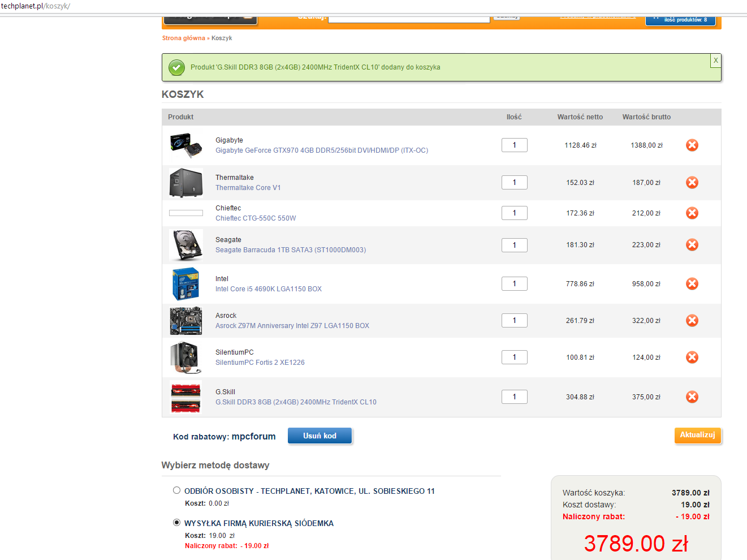
Task: Click the 958,00 zł gross price
Action: [646, 284]
